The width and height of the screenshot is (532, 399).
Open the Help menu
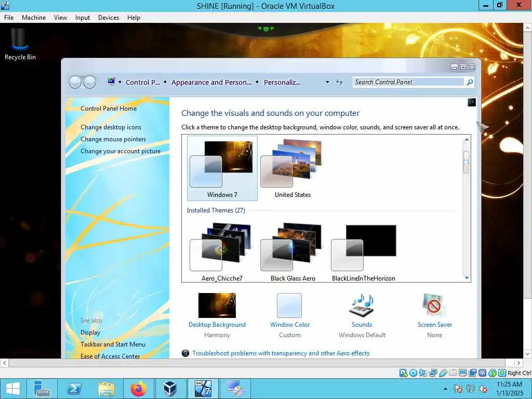point(134,18)
